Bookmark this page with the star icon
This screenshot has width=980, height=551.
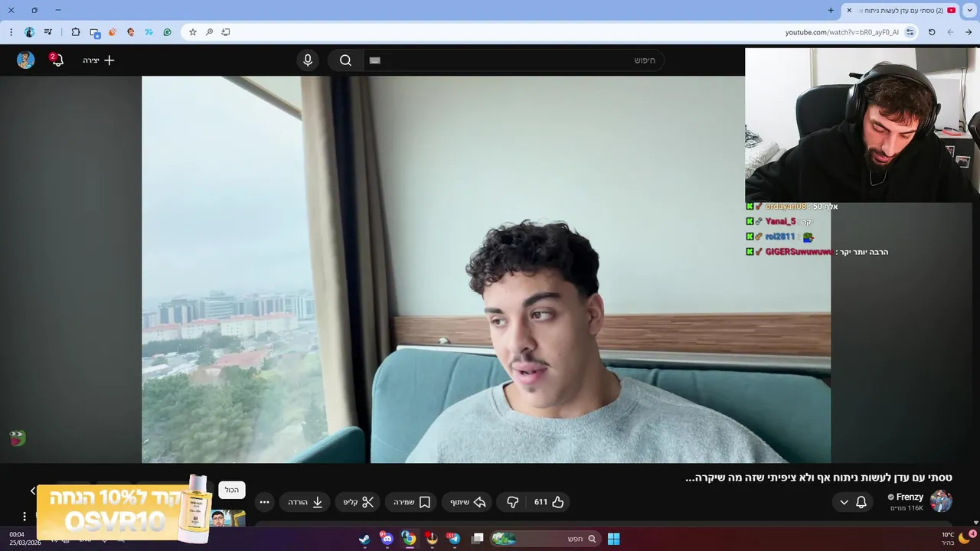click(193, 32)
